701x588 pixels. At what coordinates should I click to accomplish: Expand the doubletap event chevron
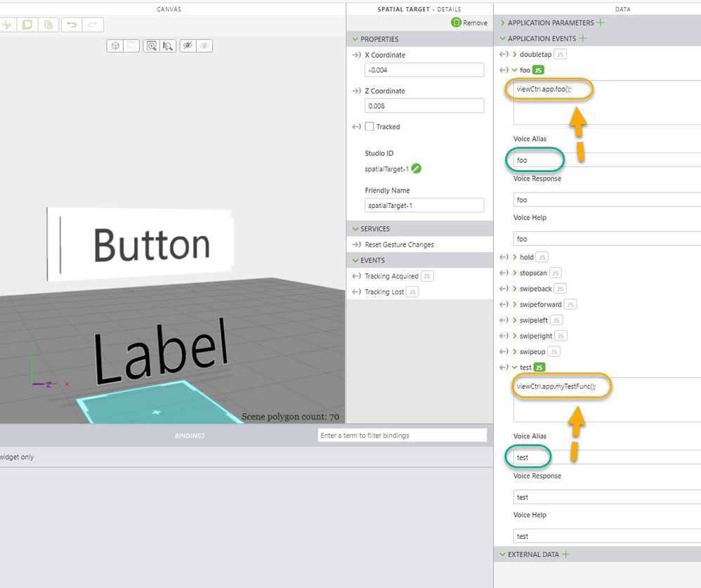coord(515,55)
